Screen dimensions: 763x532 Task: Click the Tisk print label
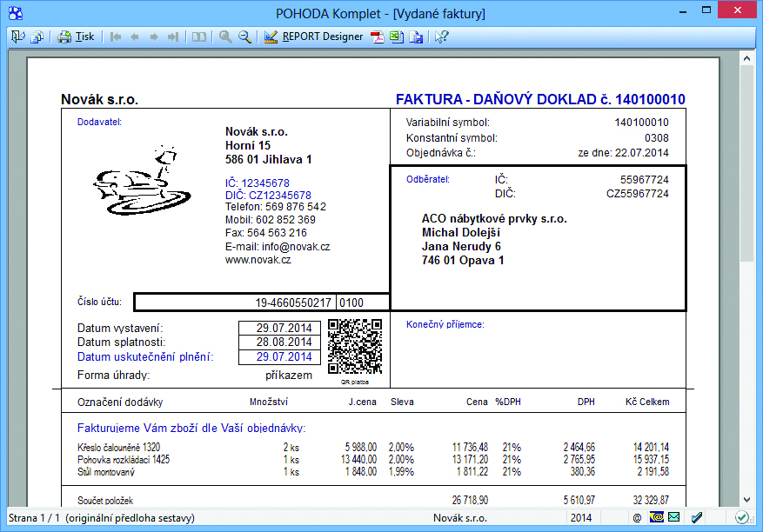coord(84,37)
